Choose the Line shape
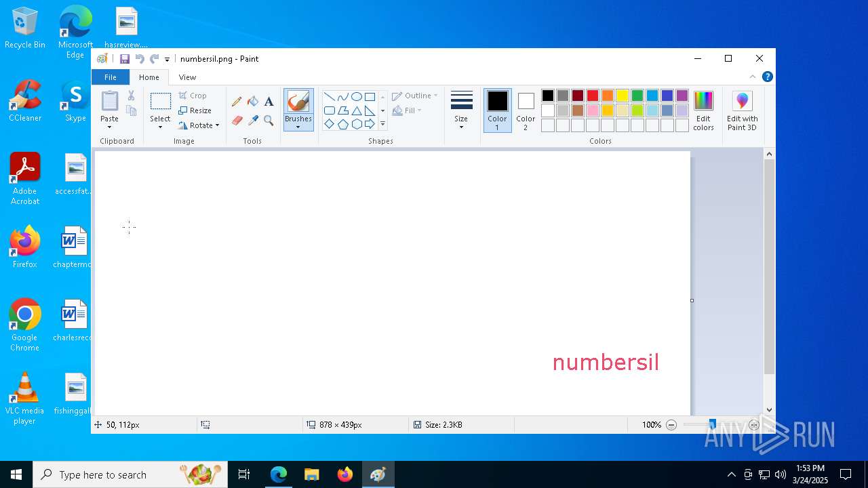Image resolution: width=868 pixels, height=488 pixels. coord(329,96)
